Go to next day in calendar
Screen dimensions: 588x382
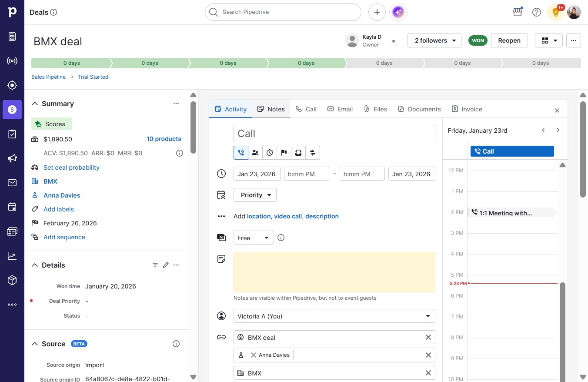[558, 130]
